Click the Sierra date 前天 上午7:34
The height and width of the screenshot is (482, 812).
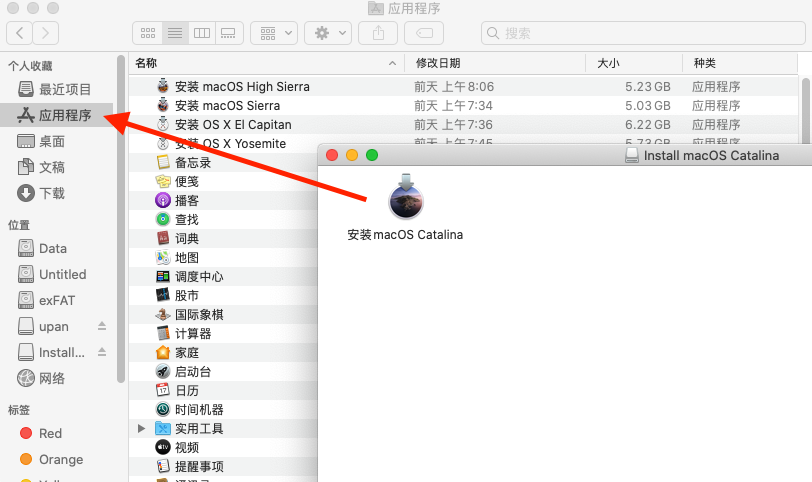pos(453,106)
